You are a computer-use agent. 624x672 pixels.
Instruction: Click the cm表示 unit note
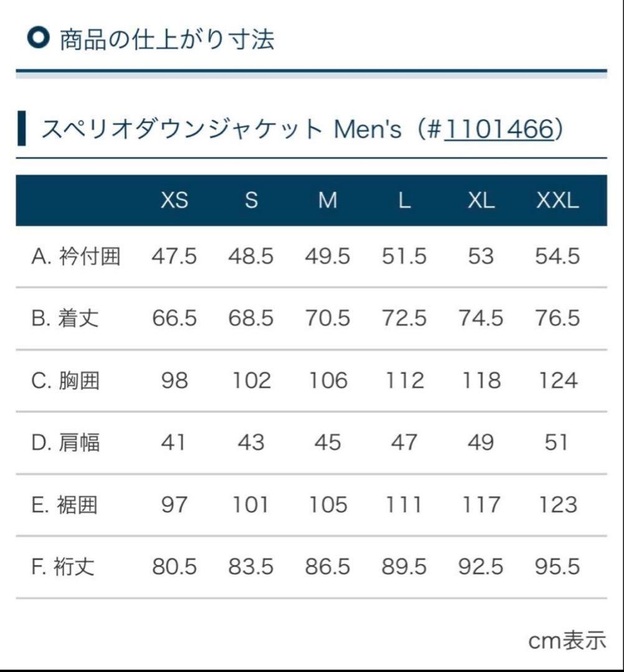point(567,641)
